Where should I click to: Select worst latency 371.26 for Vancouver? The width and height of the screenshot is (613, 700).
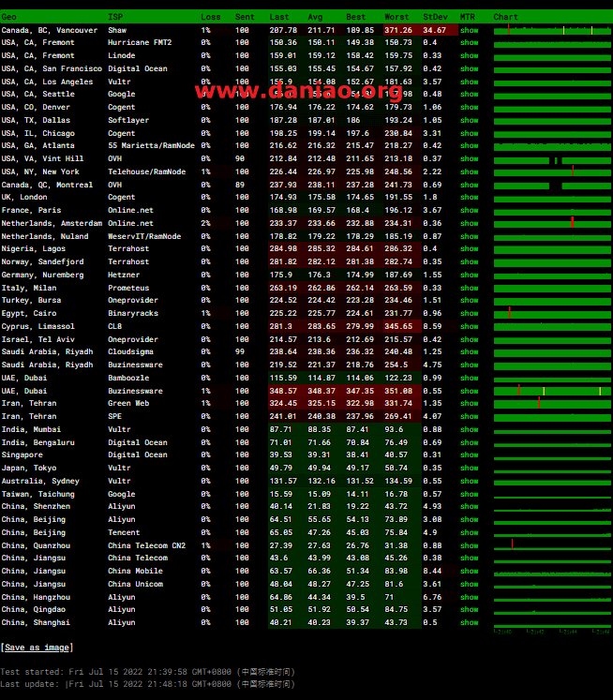pyautogui.click(x=398, y=30)
